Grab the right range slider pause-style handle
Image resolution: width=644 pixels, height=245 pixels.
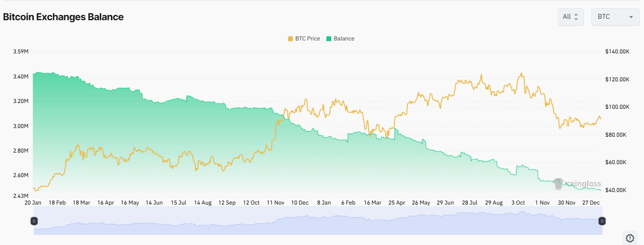pos(602,221)
